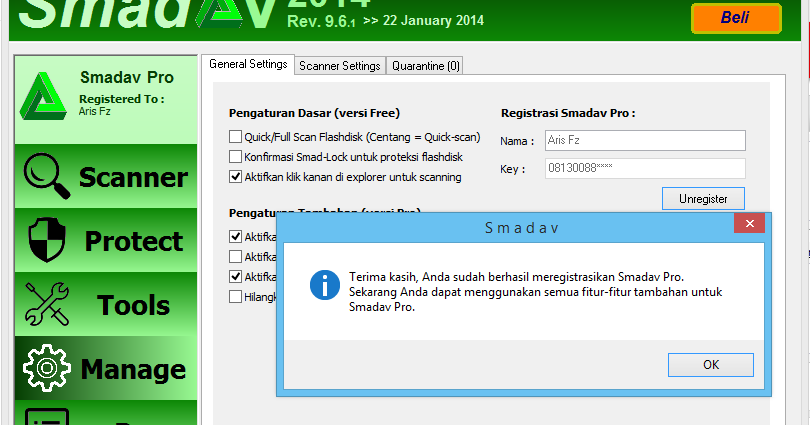Viewport: 810px width, 425px height.
Task: Close the Smadav message dialog
Action: coord(750,224)
